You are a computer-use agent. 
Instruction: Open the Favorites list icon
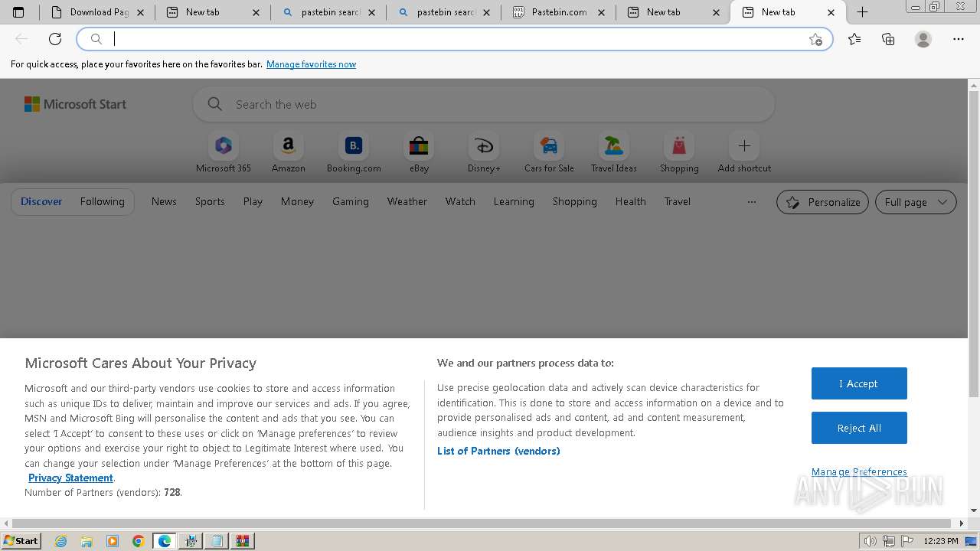854,39
